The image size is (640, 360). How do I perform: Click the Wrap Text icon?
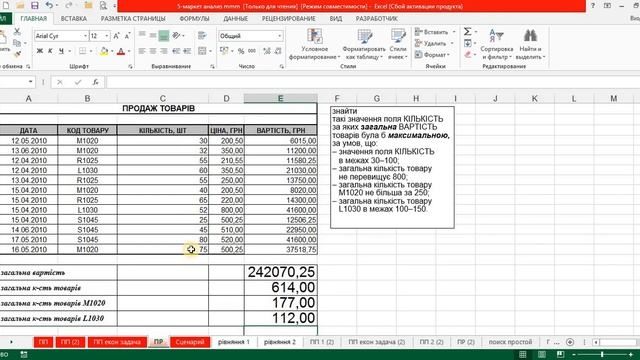click(x=202, y=36)
